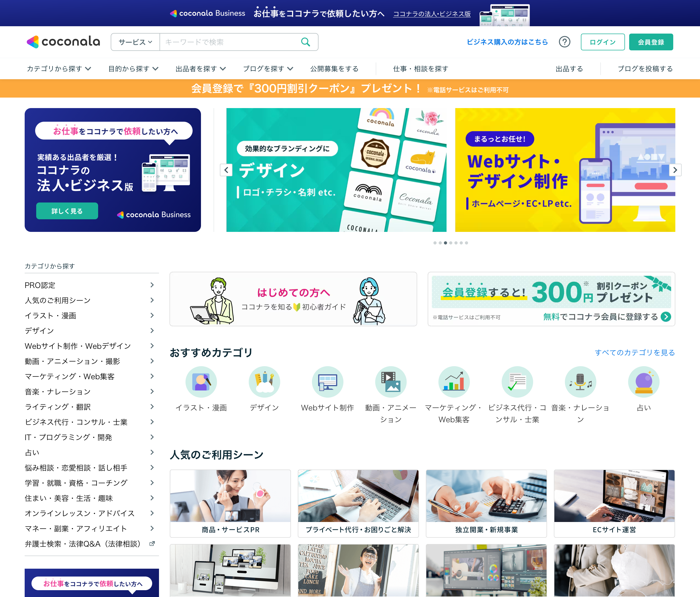
Task: Click the 会員登録 button
Action: pos(651,42)
